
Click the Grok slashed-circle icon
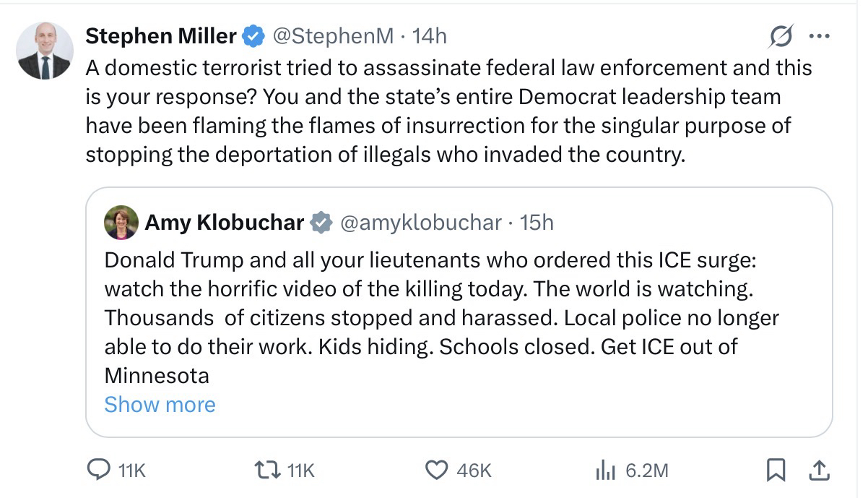point(782,35)
